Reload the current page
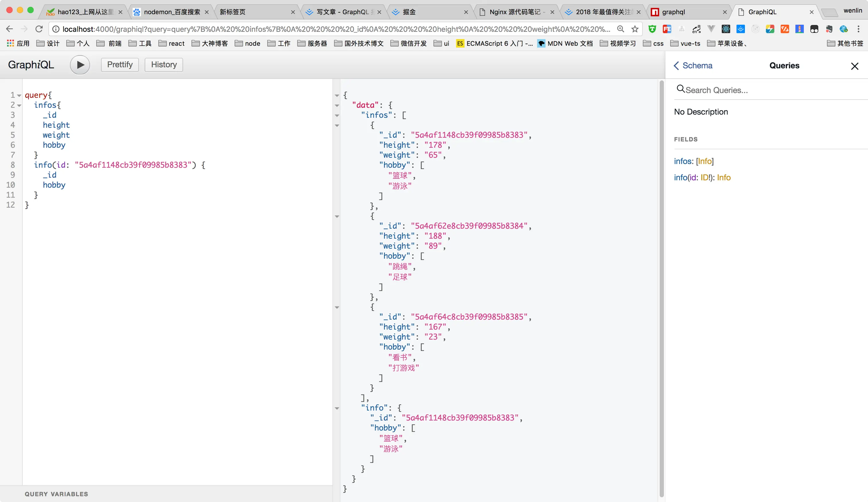868x502 pixels. pyautogui.click(x=39, y=29)
